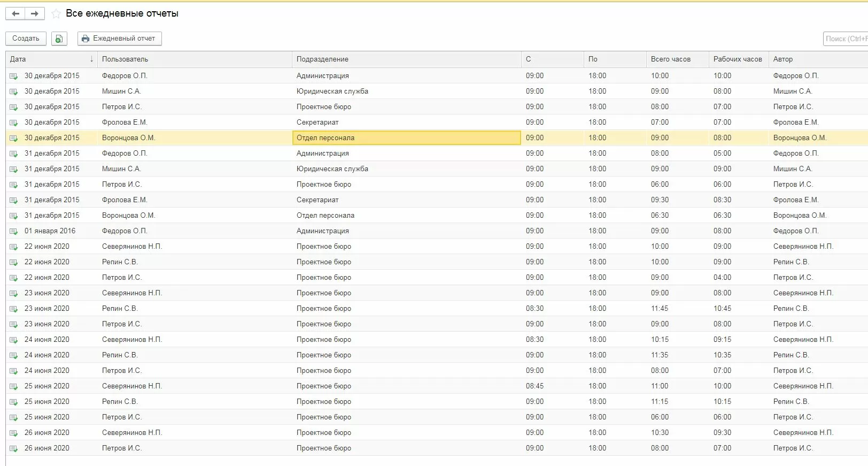Screen dimensions: 868x466
Task: Select the '11:15' total hours value
Action: (x=660, y=402)
